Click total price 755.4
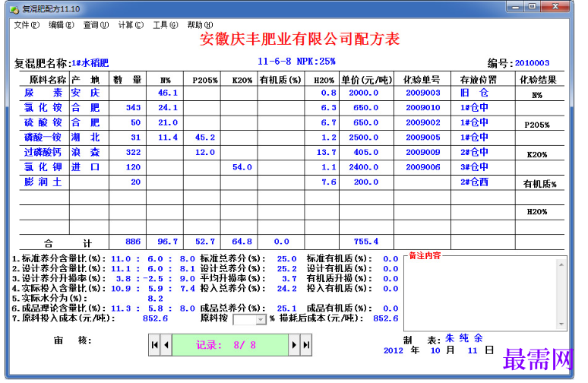Screen dimensions: 588x383 point(365,242)
